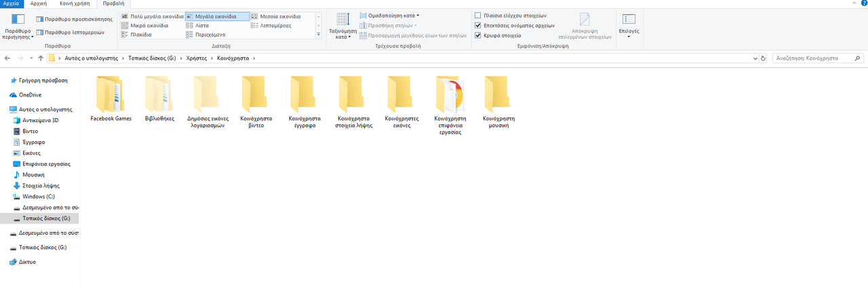Screen dimensions: 868x287
Task: Click the Forward navigation arrow
Action: tap(21, 58)
